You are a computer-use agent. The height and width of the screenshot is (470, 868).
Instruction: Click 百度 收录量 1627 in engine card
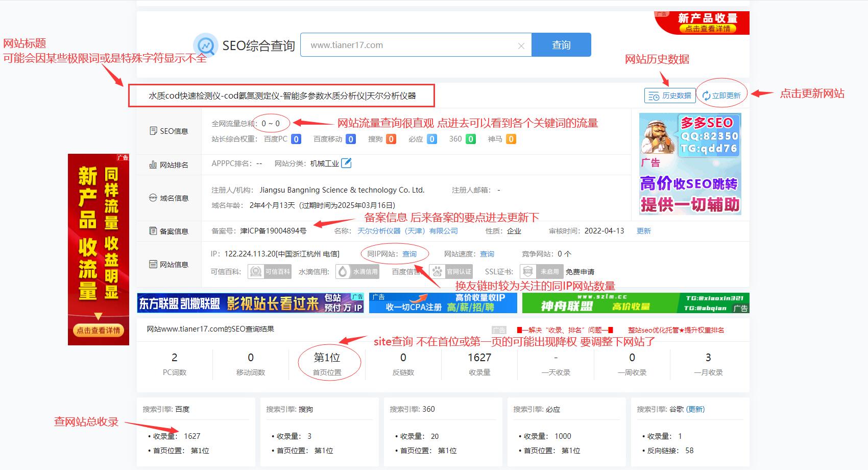[192, 436]
